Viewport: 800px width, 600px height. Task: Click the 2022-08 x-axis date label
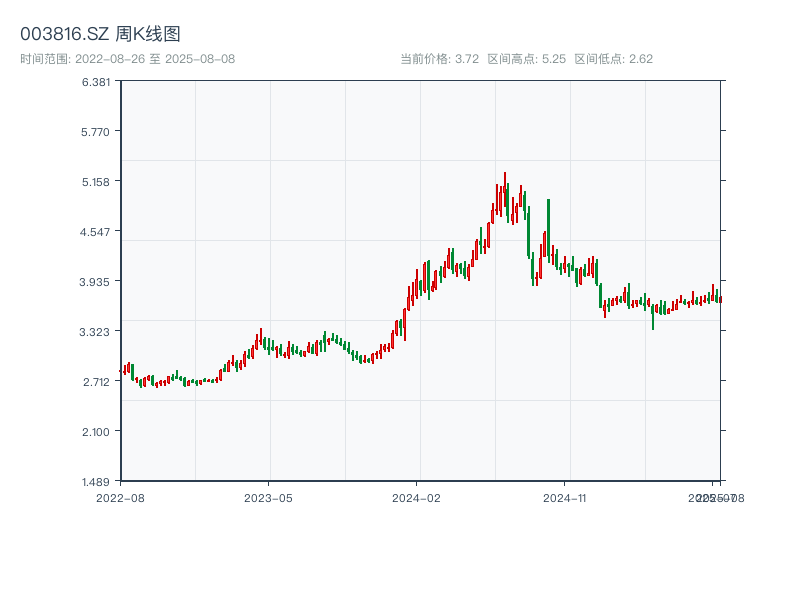tap(120, 497)
